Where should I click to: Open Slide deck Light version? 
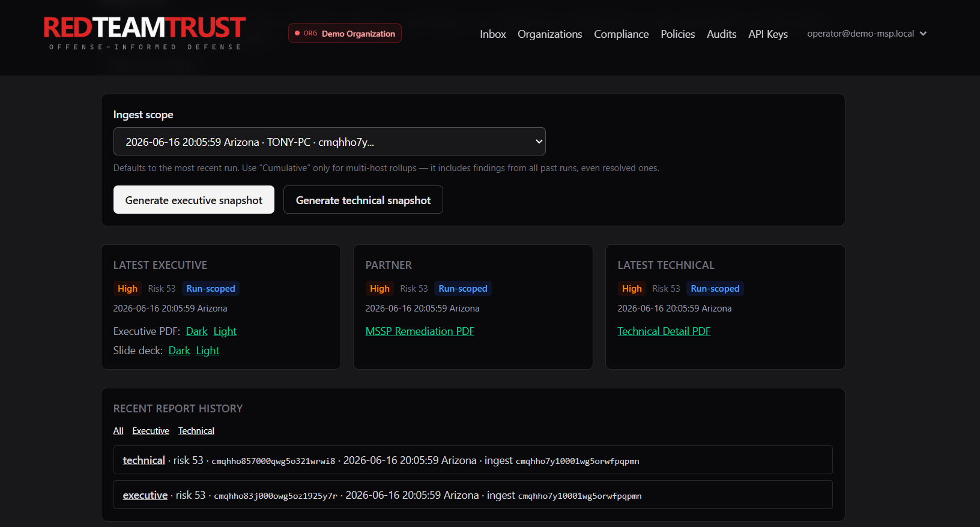pyautogui.click(x=207, y=351)
